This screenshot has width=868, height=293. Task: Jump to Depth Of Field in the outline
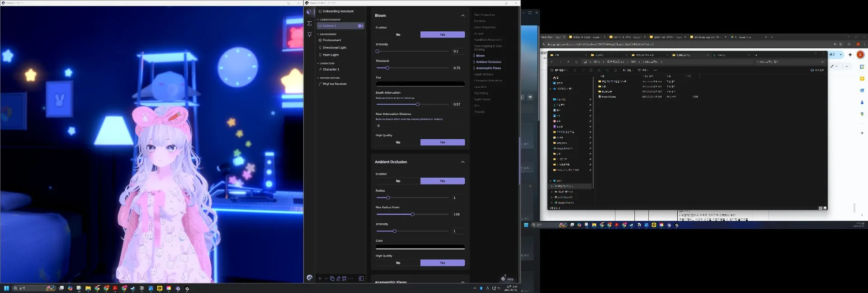[483, 75]
